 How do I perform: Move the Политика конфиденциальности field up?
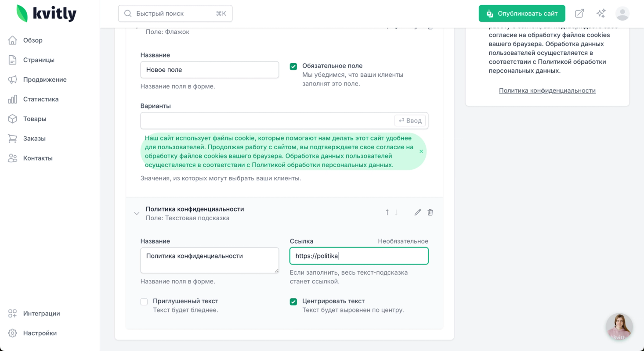387,212
